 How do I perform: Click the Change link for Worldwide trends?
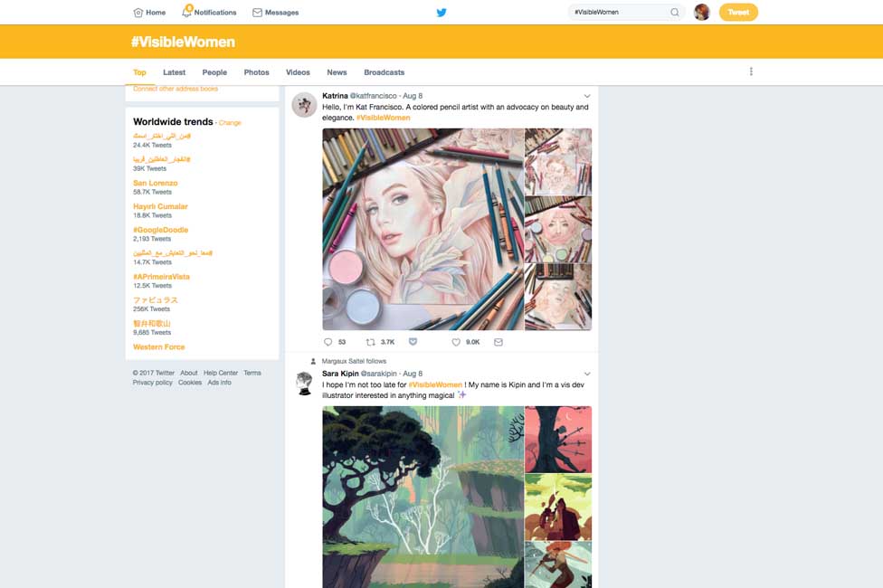tap(230, 123)
